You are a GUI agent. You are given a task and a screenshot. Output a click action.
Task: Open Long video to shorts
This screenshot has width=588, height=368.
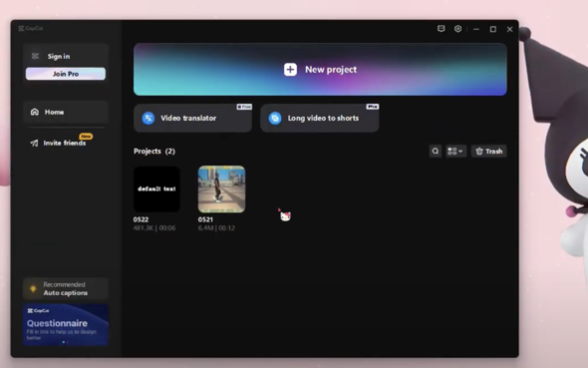320,118
